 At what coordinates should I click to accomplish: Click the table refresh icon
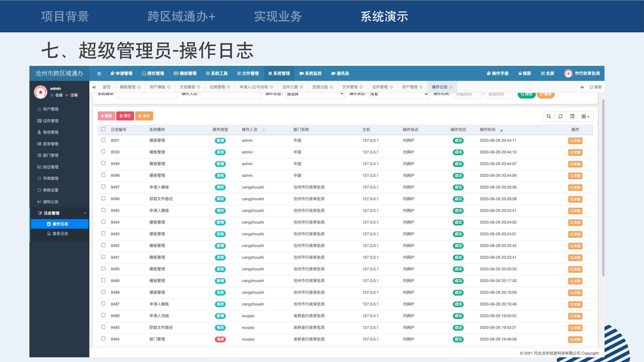[561, 117]
